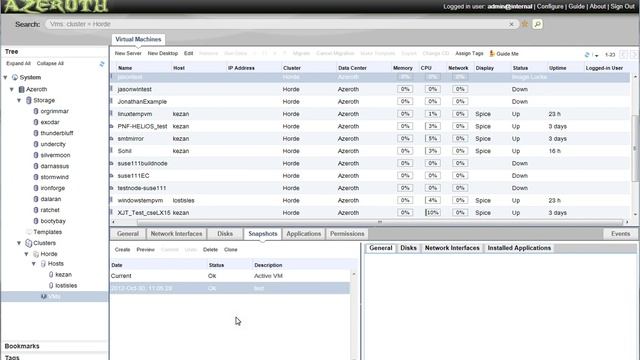Collapse the Hosts tree node
The width and height of the screenshot is (640, 360).
(x=34, y=264)
